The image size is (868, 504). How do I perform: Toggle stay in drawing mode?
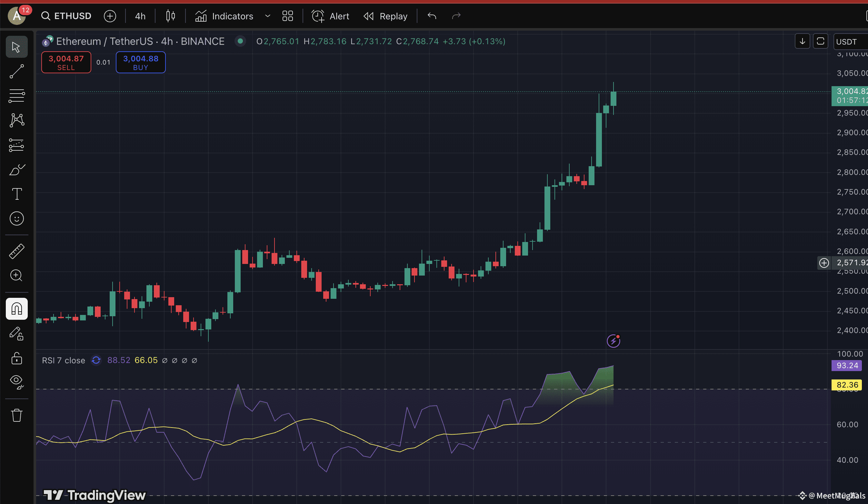click(16, 334)
